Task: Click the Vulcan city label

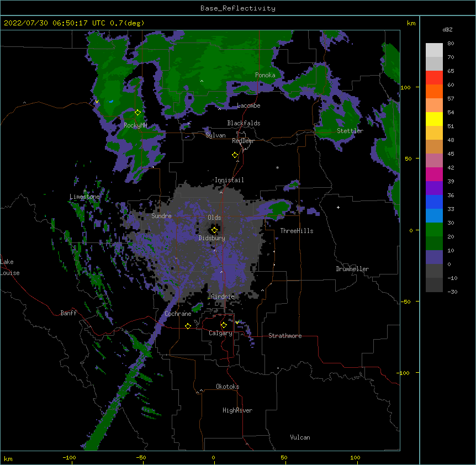Action: [x=300, y=437]
